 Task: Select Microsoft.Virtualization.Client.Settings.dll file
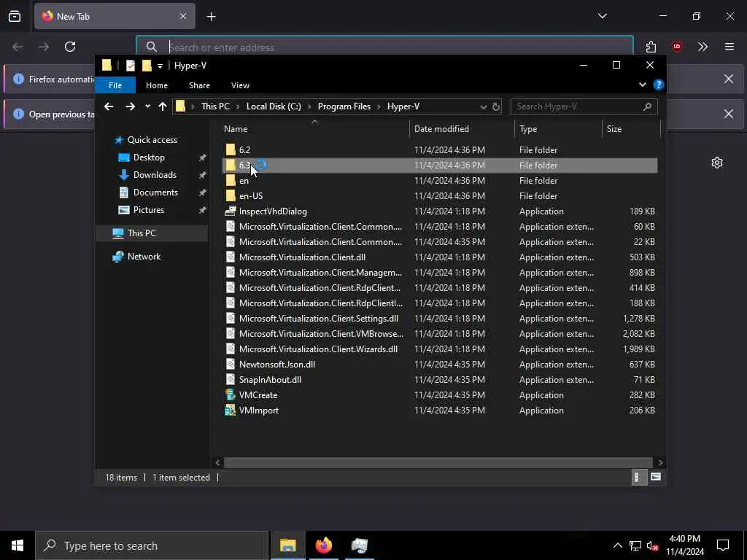[x=319, y=318]
